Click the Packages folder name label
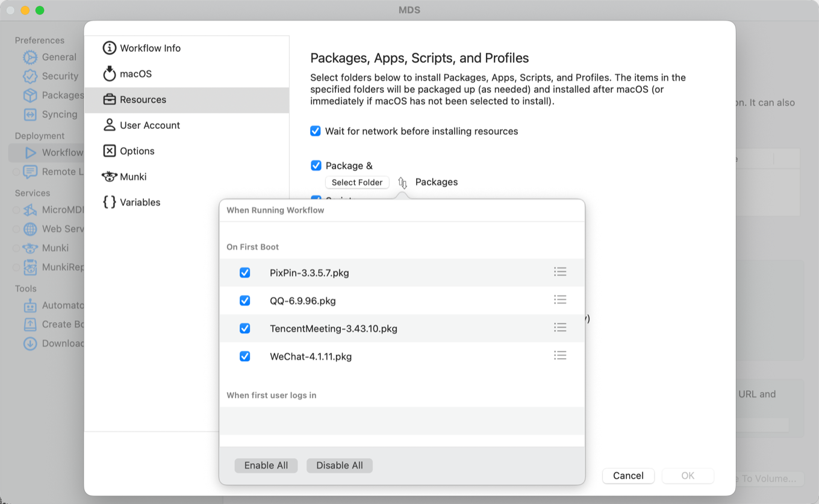This screenshot has width=819, height=504. point(437,182)
